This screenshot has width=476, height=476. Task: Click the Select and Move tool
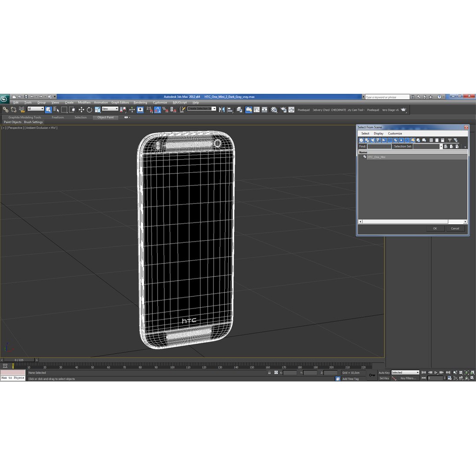pyautogui.click(x=82, y=110)
